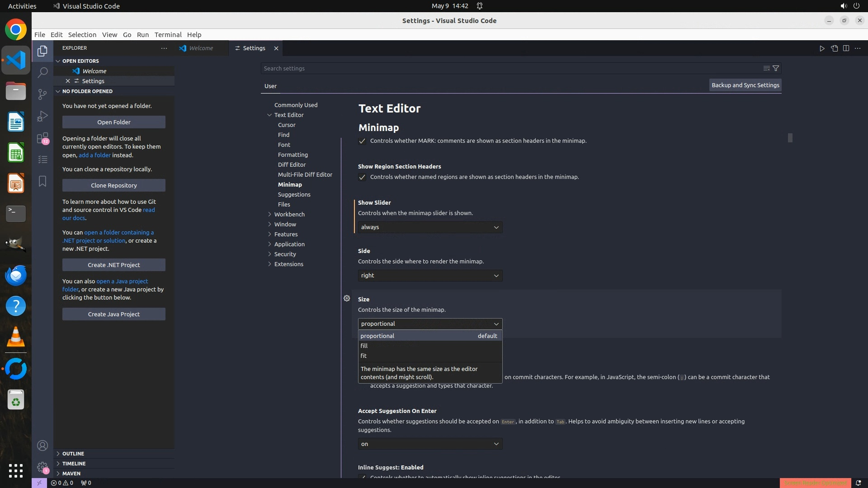Screen dimensions: 868x488
Task: Open the Terminal menu
Action: point(168,35)
